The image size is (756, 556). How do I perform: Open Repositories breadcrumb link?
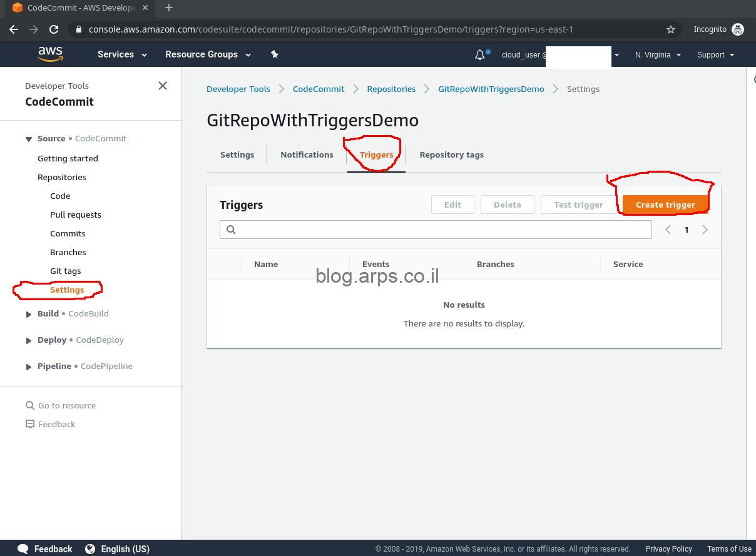[x=391, y=89]
